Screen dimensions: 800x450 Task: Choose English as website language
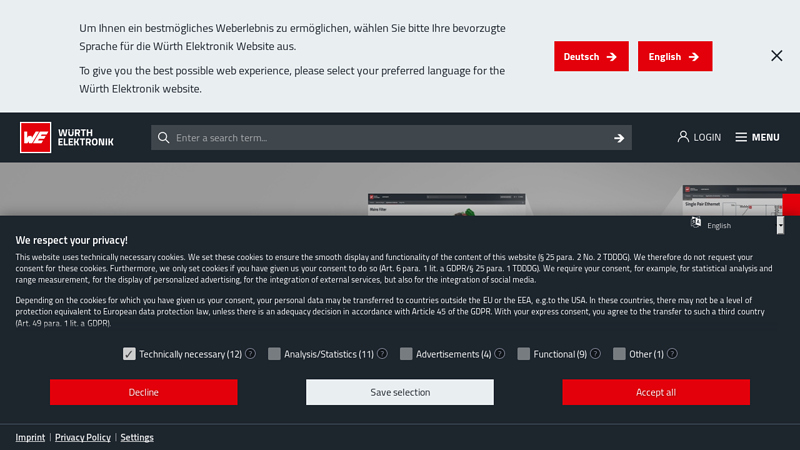point(675,56)
